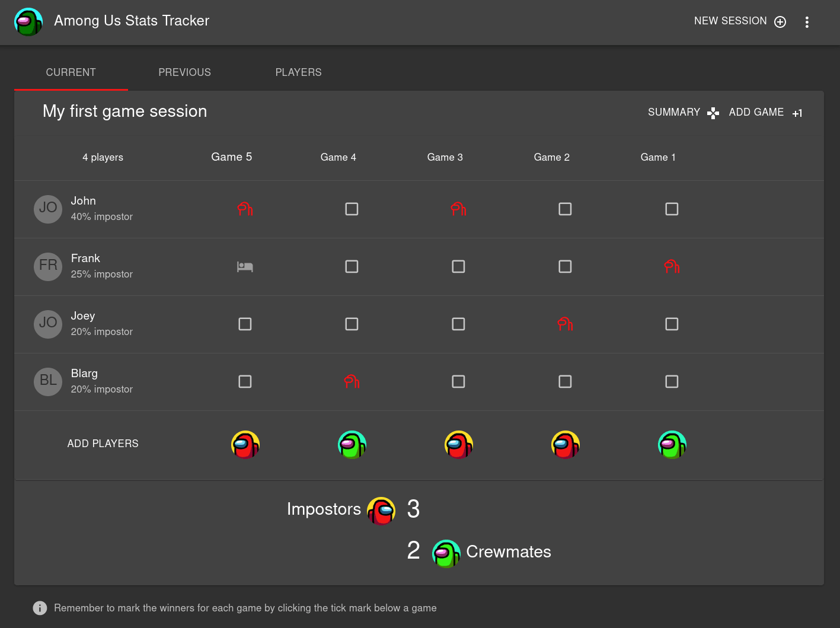
Task: Check Blarg's box for Game 1
Action: [672, 381]
